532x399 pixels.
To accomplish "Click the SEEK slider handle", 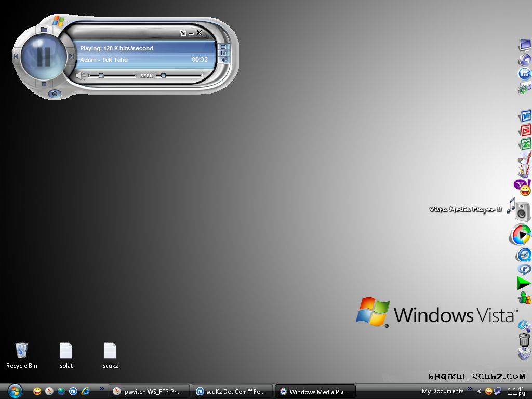I will click(163, 75).
